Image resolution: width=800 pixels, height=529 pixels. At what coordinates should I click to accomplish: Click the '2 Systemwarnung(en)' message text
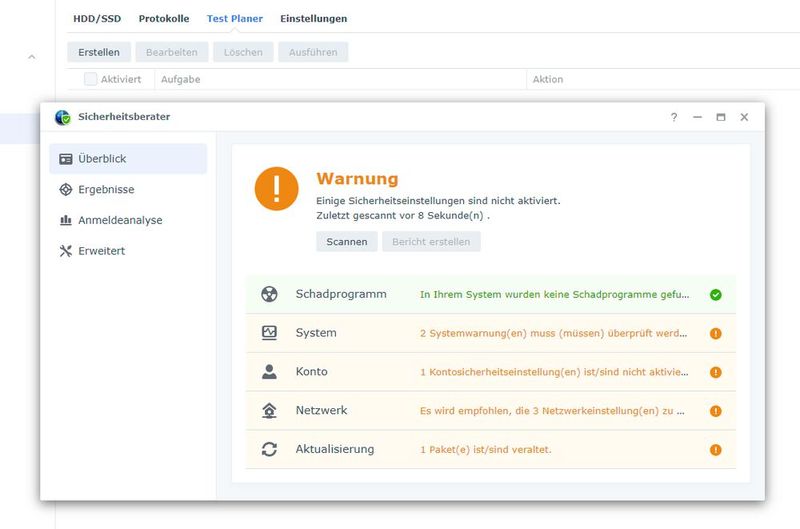coord(554,334)
